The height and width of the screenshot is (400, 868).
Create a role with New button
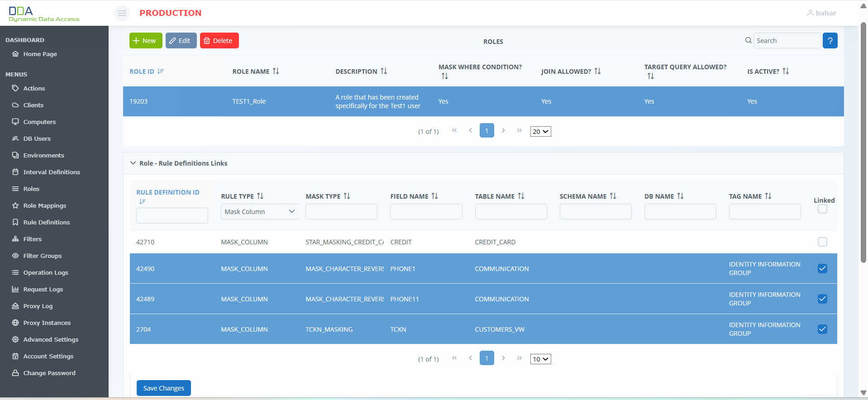tap(146, 40)
